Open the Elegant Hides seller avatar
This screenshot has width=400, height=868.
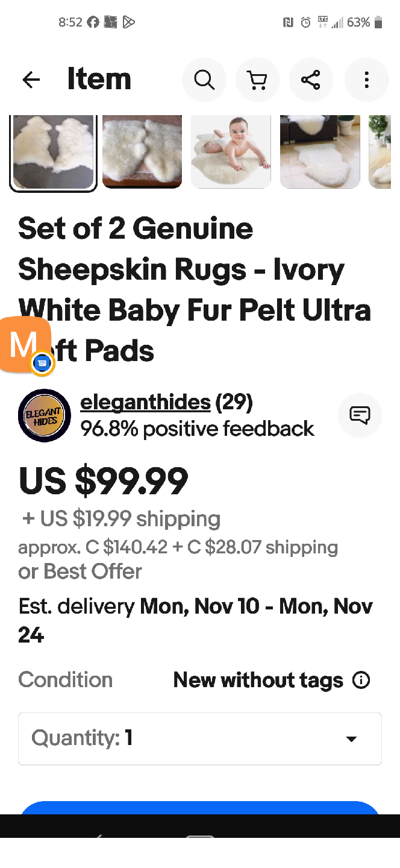[45, 415]
